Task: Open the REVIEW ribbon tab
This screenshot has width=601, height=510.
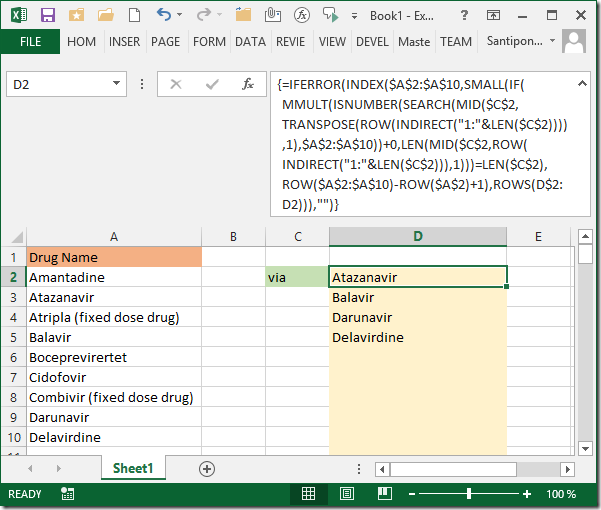Action: [291, 41]
